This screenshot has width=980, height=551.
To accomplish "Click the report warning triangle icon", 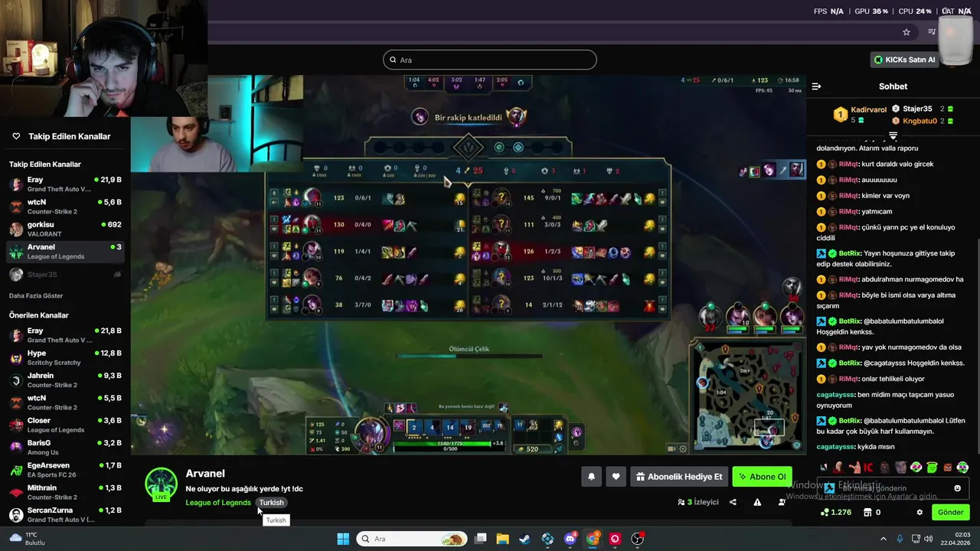I will click(x=757, y=502).
